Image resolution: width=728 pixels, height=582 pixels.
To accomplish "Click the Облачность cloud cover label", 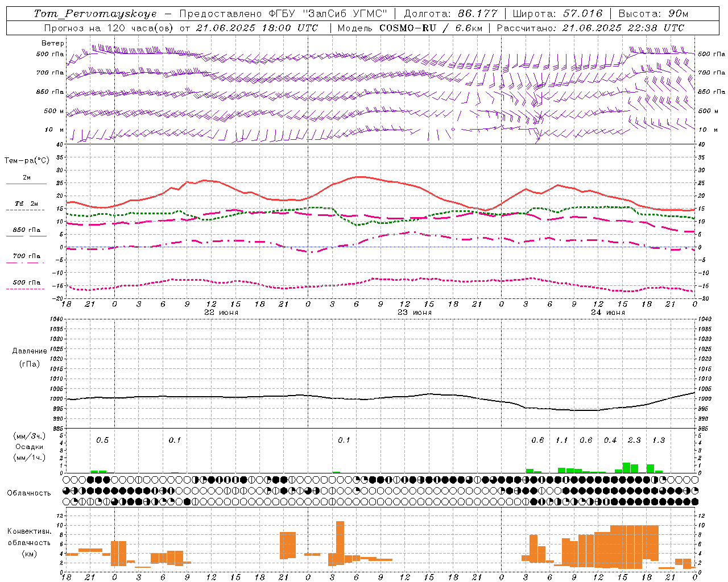I will click(29, 493).
